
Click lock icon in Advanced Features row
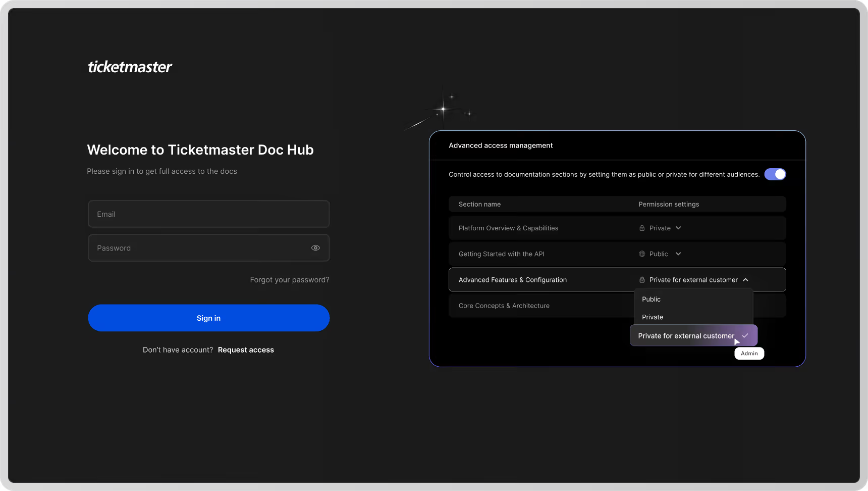pos(642,280)
